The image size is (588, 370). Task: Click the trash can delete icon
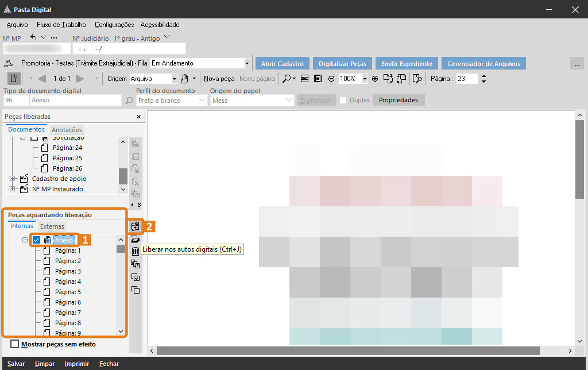(136, 252)
